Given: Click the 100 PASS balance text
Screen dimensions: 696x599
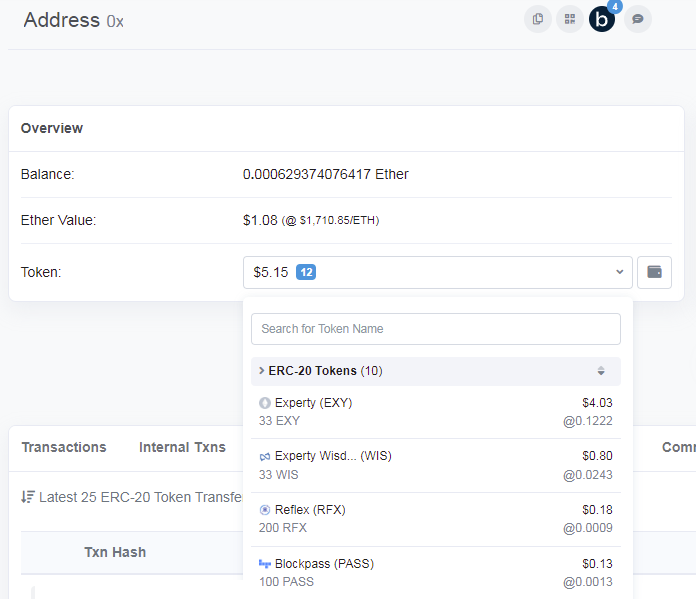Looking at the screenshot, I should click(x=286, y=582).
